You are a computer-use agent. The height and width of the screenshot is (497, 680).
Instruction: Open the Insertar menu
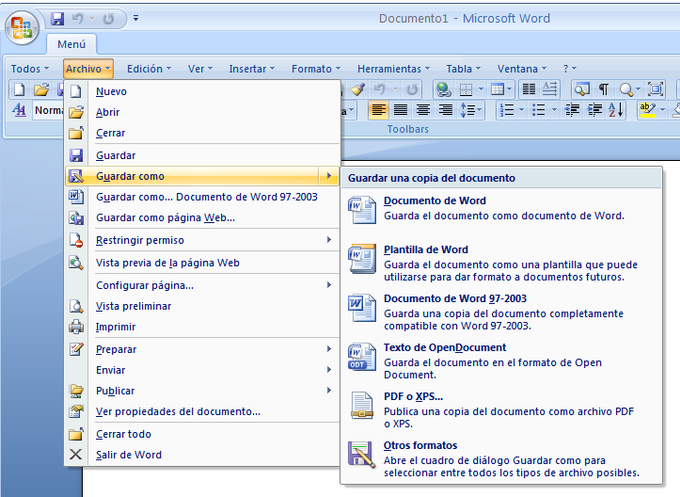(252, 69)
